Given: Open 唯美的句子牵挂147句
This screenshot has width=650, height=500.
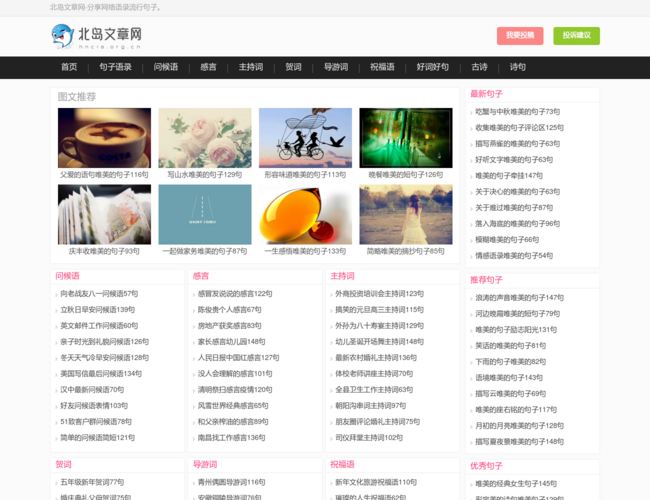Looking at the screenshot, I should tap(509, 176).
